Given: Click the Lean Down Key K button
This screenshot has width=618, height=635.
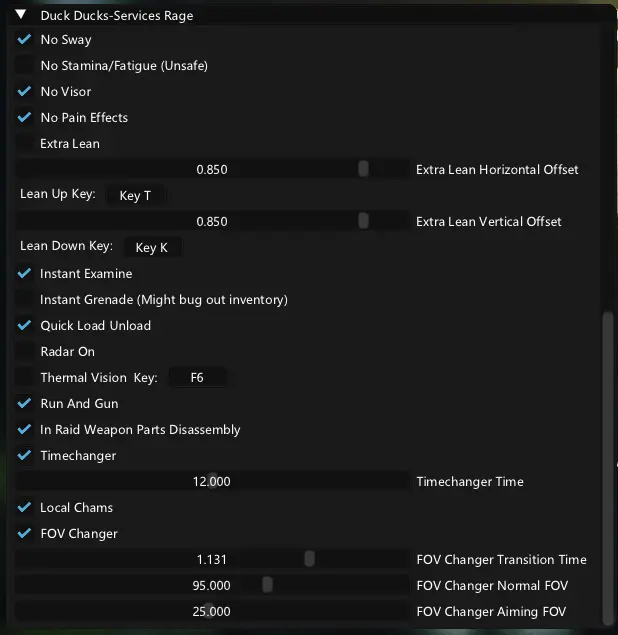Looking at the screenshot, I should 151,248.
